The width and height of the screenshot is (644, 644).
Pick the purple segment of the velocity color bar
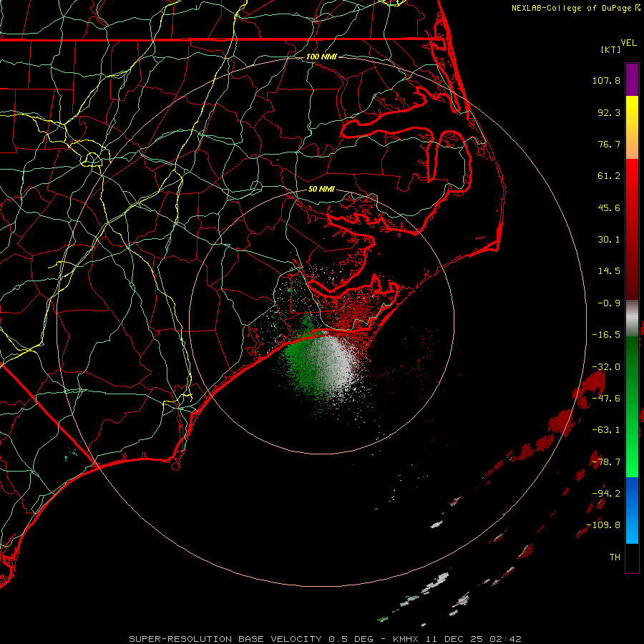[632, 79]
